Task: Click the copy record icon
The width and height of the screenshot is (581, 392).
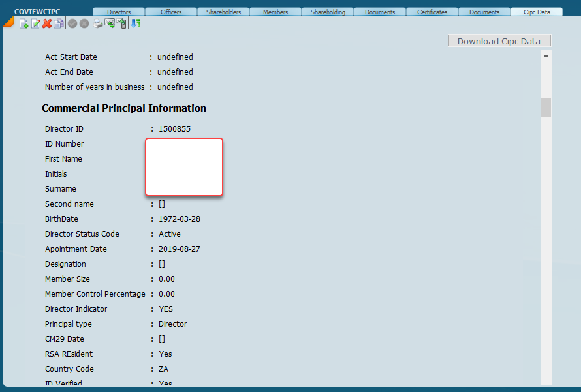Action: point(59,23)
